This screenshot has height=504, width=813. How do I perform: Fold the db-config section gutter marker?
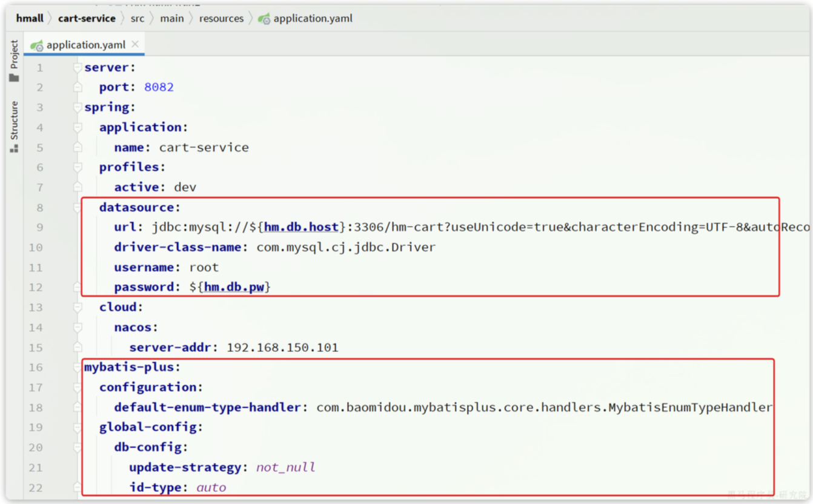78,448
